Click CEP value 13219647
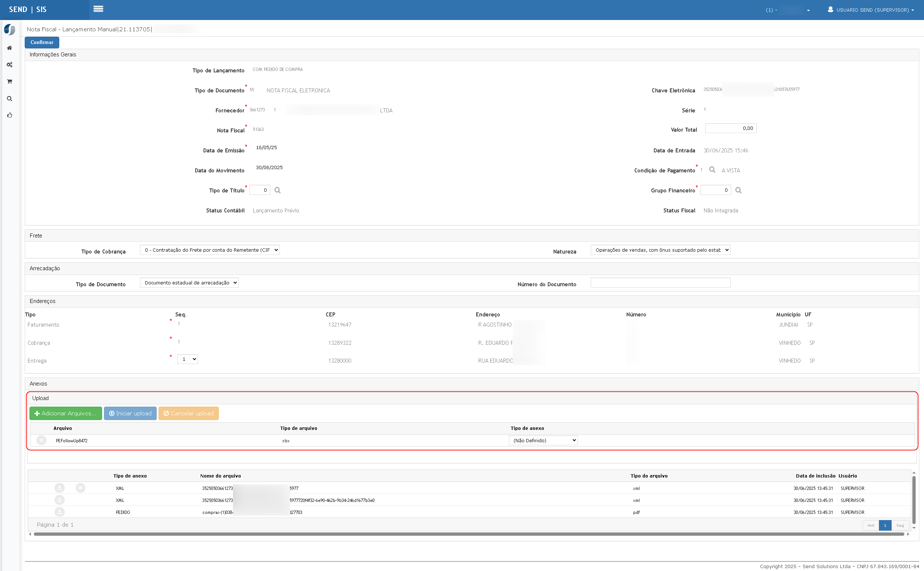Viewport: 924px width, 571px height. 340,325
